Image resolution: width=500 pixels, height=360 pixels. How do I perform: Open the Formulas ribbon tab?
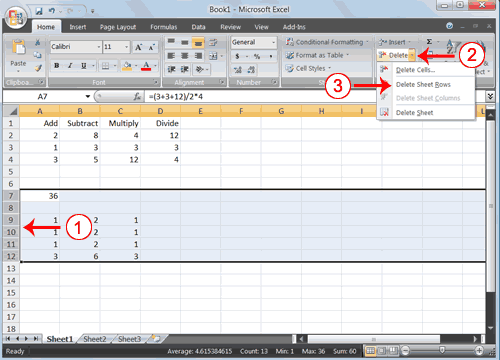[163, 27]
